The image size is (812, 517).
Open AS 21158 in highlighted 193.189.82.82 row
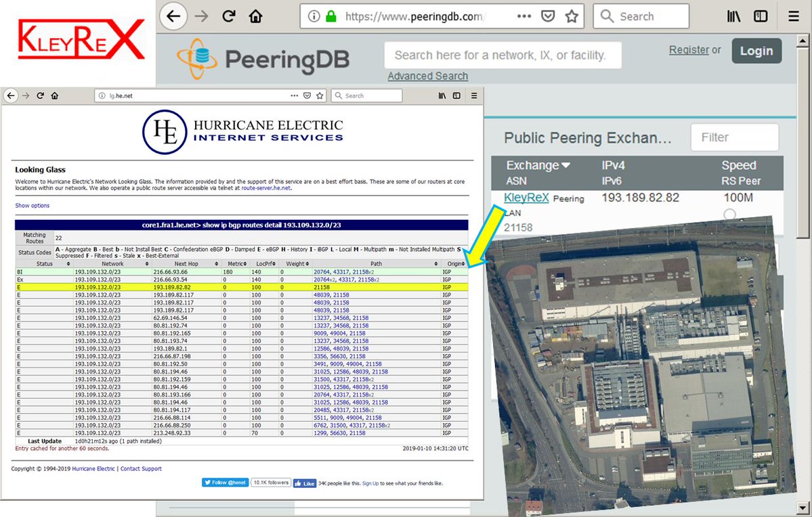pos(322,287)
